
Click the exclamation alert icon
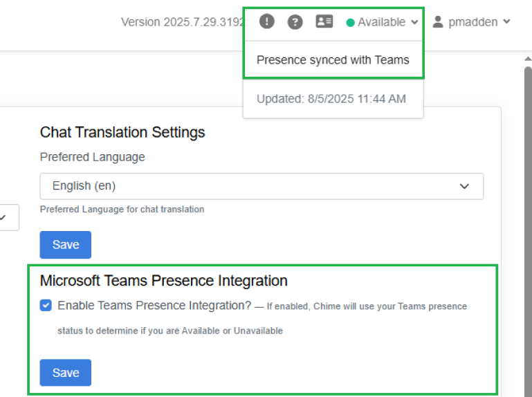click(x=267, y=21)
